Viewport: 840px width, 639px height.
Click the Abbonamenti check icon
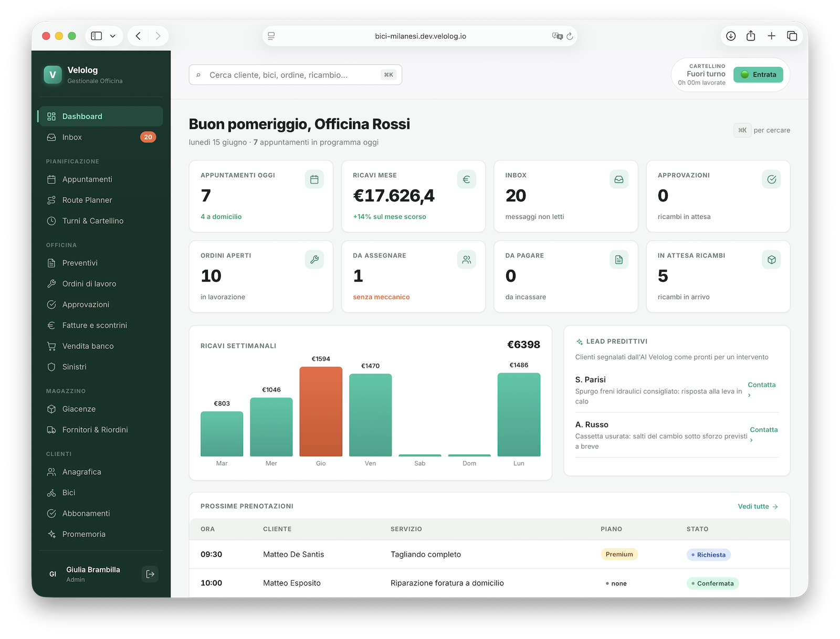coord(51,514)
